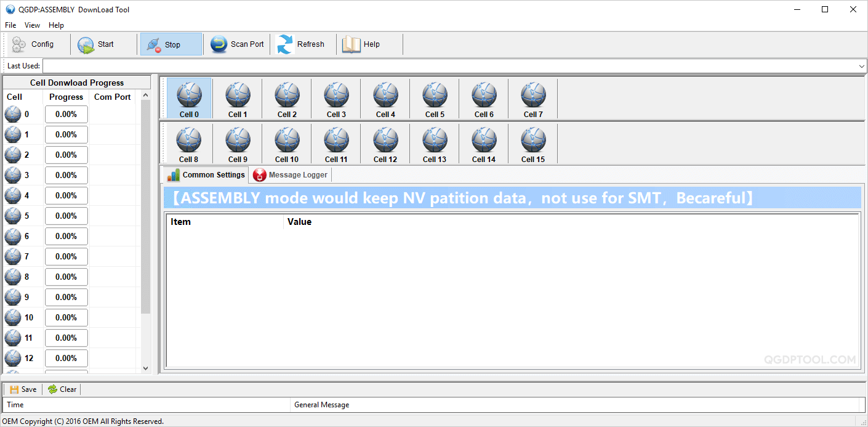Screen dimensions: 868x427
Task: Open the View menu
Action: pyautogui.click(x=32, y=25)
